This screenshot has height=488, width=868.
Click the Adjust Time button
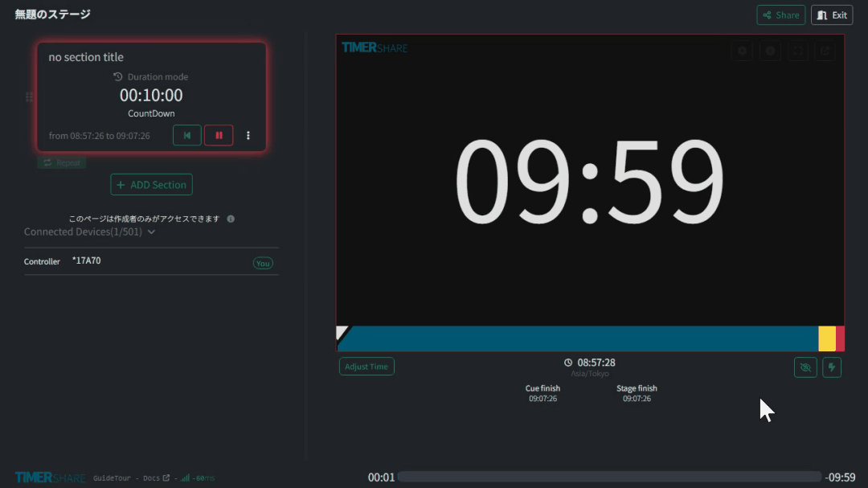(366, 367)
